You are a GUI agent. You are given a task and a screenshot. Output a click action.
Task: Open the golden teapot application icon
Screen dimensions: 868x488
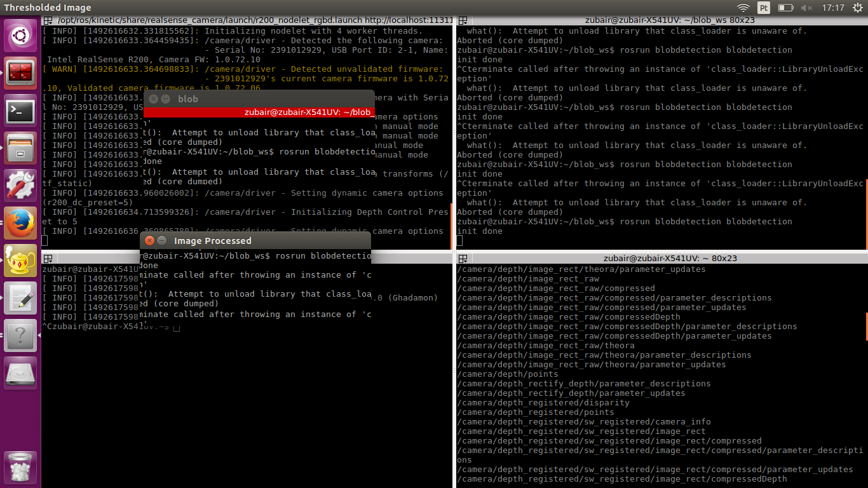click(x=20, y=261)
